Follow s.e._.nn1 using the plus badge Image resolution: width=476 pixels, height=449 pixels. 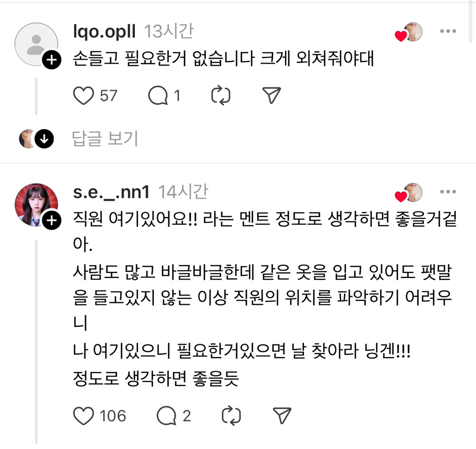(51, 221)
